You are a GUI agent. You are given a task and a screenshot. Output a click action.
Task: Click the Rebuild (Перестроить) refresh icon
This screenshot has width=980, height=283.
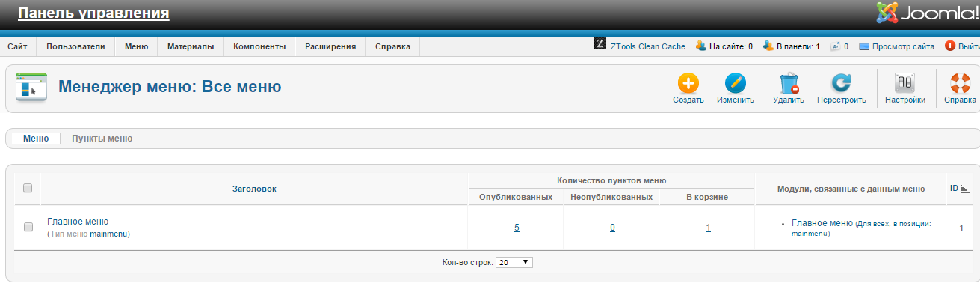click(842, 82)
